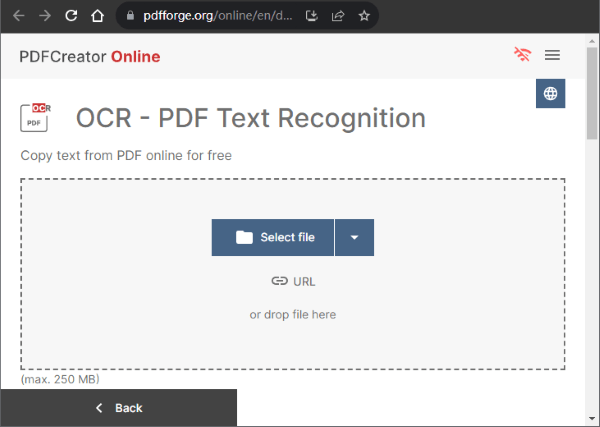The width and height of the screenshot is (600, 427).
Task: Click the browser forward arrow
Action: click(x=45, y=16)
